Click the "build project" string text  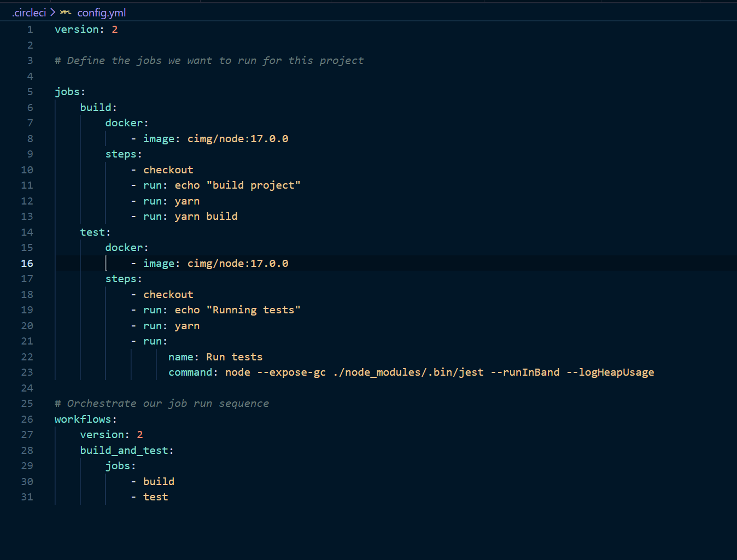[253, 185]
